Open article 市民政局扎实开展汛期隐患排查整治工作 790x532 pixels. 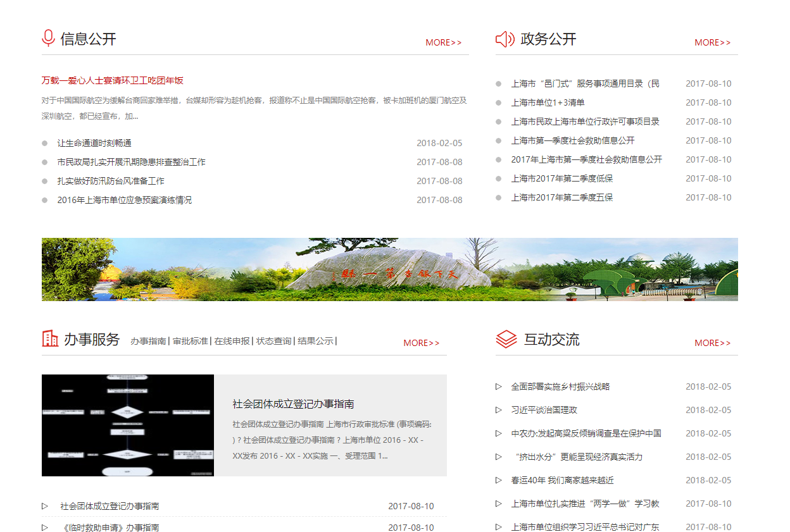131,162
